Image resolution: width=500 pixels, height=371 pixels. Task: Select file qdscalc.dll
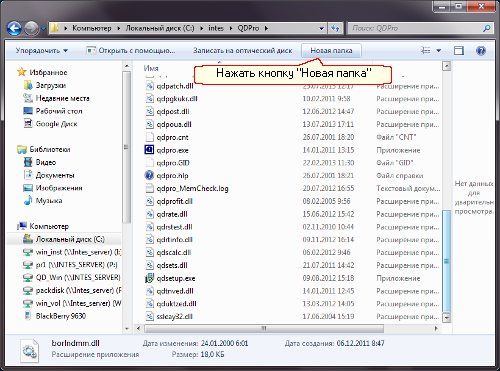pyautogui.click(x=174, y=252)
